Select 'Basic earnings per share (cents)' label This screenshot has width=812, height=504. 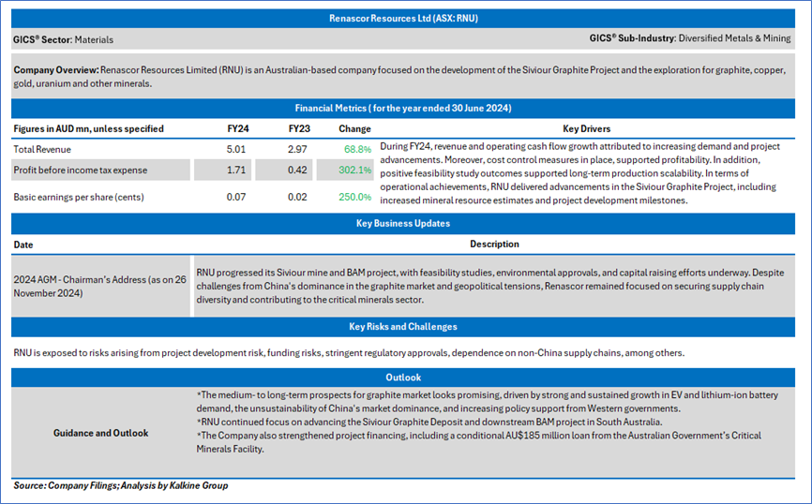click(x=79, y=197)
